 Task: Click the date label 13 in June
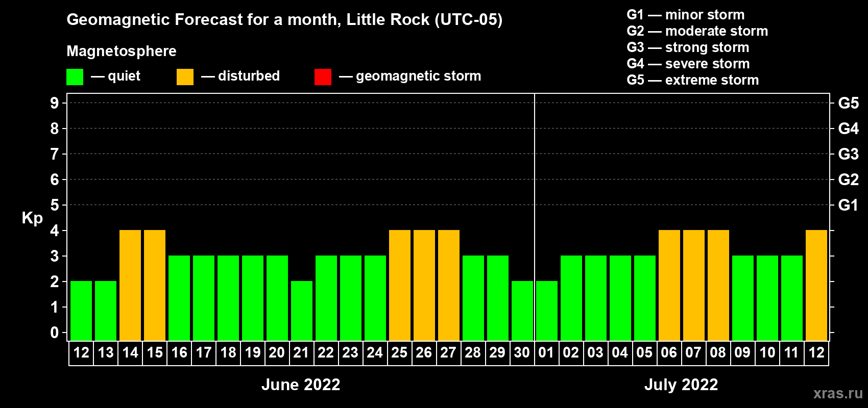[106, 353]
